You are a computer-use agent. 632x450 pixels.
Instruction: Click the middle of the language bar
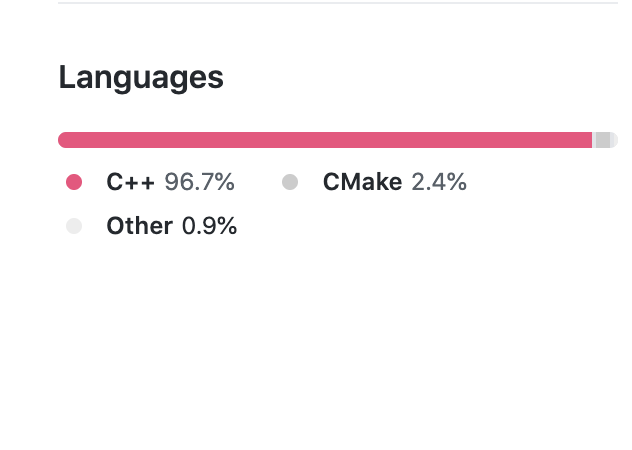pos(338,140)
